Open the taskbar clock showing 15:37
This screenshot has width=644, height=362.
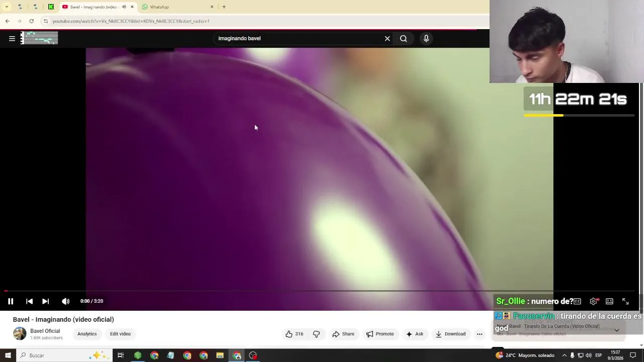click(x=615, y=355)
